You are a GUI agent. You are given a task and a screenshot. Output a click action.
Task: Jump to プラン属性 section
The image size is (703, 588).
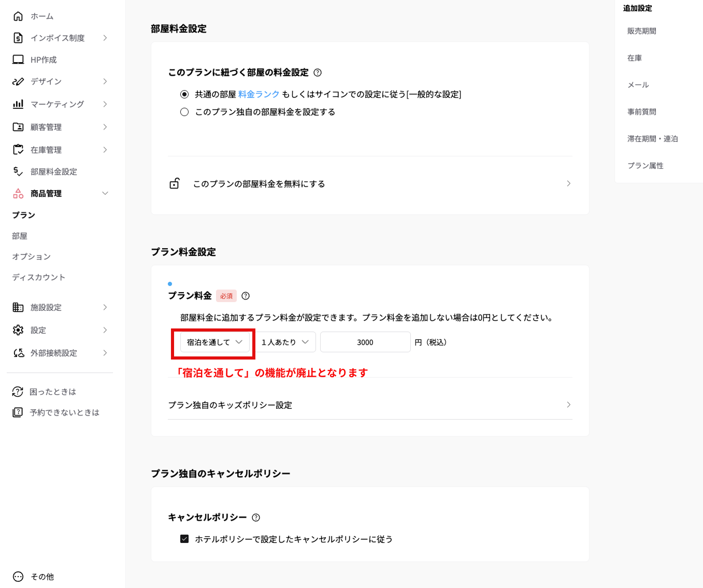(x=645, y=166)
